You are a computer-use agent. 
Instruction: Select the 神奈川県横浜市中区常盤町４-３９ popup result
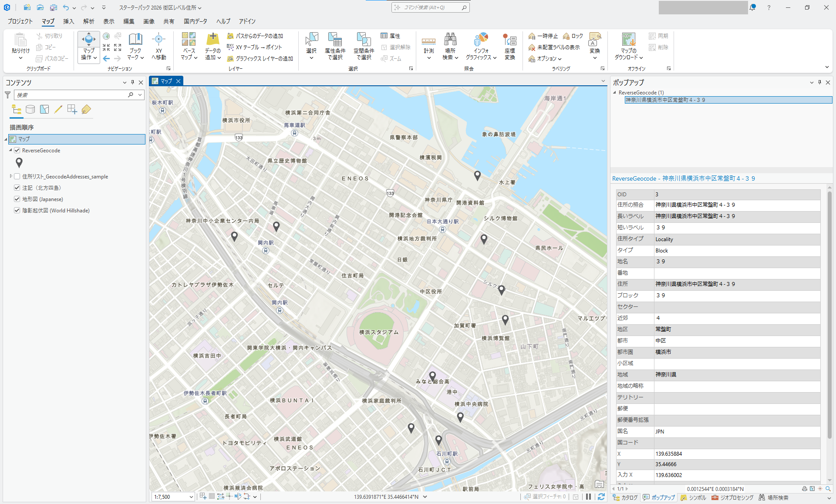point(665,100)
